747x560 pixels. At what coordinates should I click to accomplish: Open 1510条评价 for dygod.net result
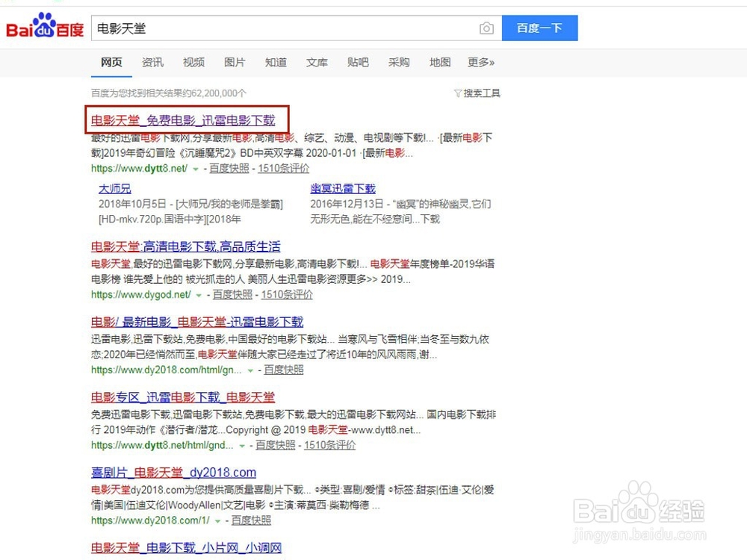(x=287, y=294)
